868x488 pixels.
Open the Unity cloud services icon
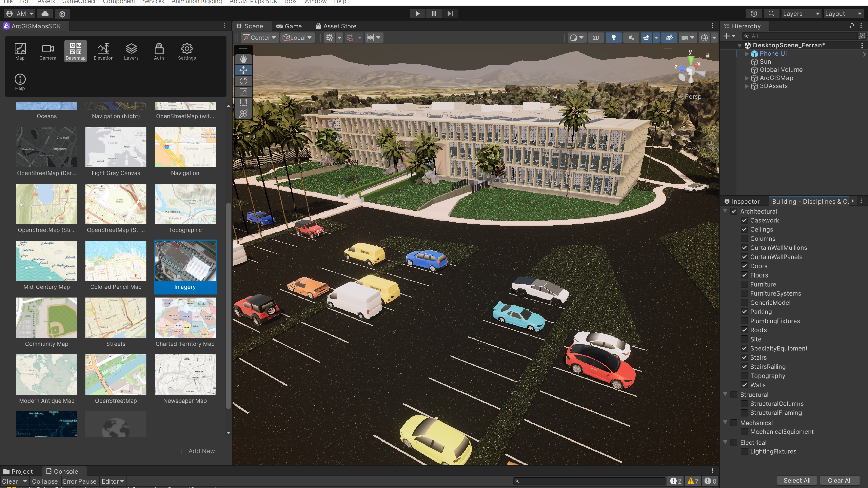coord(45,14)
